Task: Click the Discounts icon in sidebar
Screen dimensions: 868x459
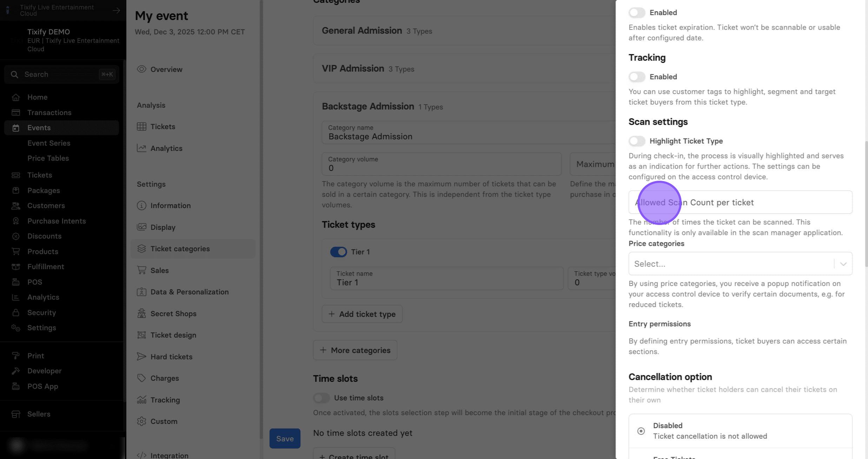Action: pos(15,236)
